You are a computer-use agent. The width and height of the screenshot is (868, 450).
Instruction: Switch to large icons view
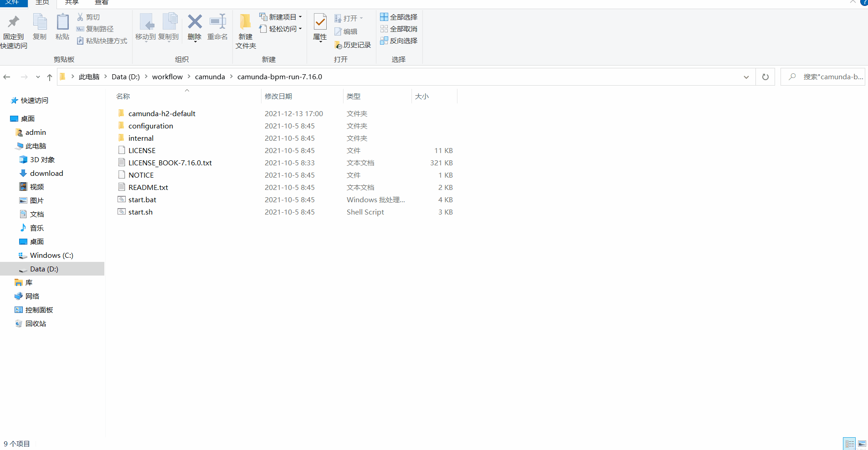(862, 444)
